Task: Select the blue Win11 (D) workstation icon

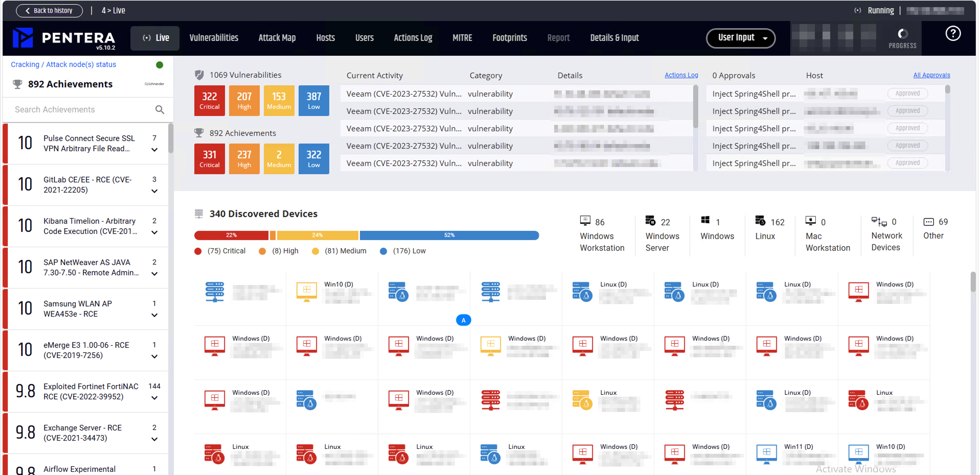Action: [x=766, y=454]
